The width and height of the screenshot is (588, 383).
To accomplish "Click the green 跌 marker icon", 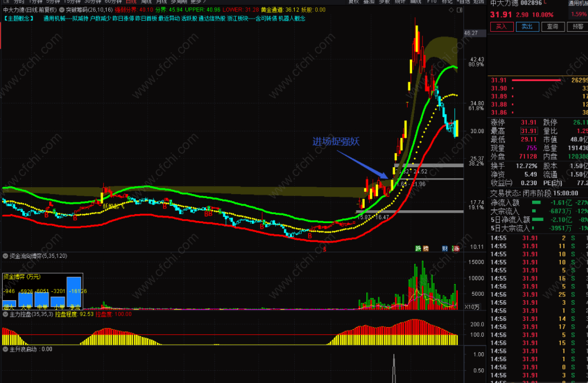I will pyautogui.click(x=418, y=248).
